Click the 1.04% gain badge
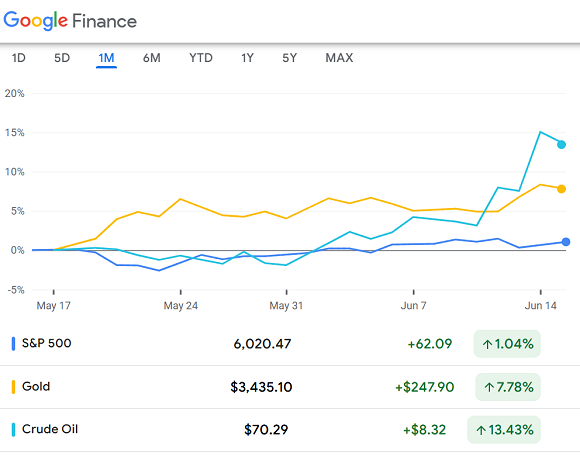The height and width of the screenshot is (456, 580). click(x=507, y=344)
